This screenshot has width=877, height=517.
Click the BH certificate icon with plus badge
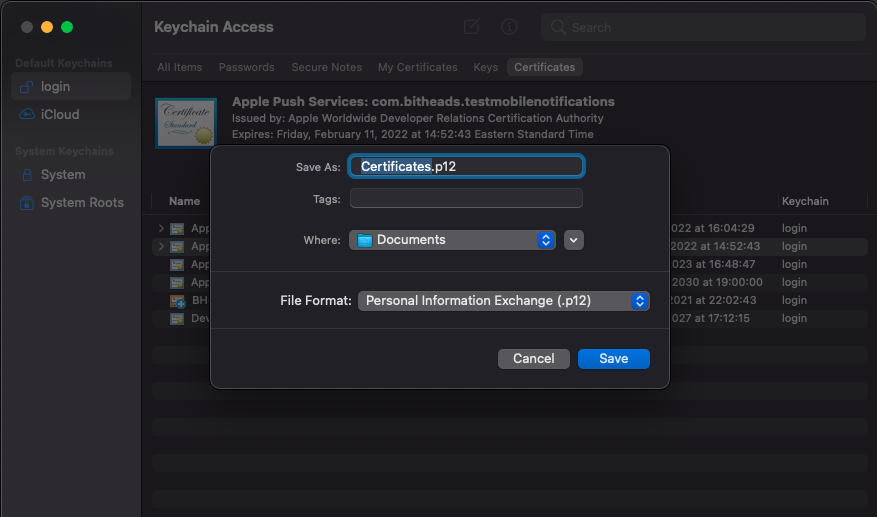pos(177,300)
